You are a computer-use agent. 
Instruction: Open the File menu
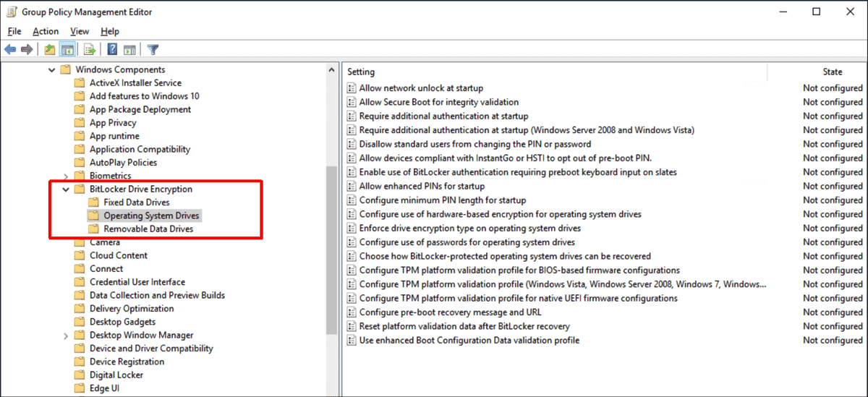tap(14, 31)
